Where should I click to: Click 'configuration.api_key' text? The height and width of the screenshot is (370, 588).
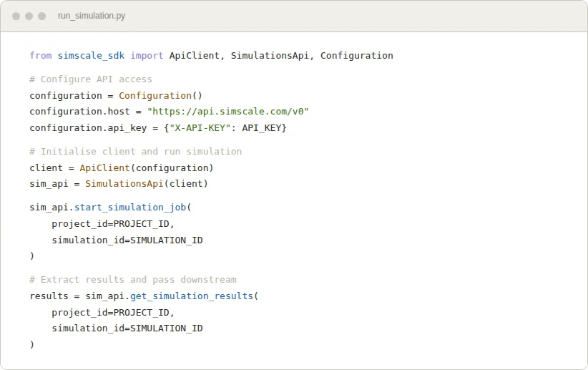tap(88, 128)
